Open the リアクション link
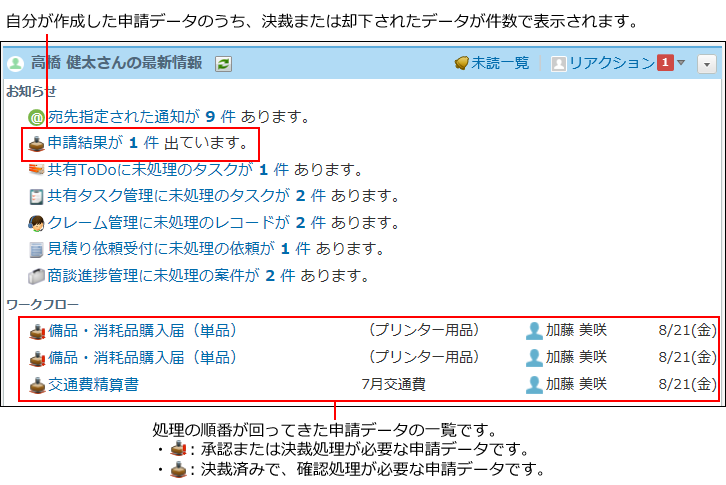The image size is (726, 485). [x=612, y=63]
